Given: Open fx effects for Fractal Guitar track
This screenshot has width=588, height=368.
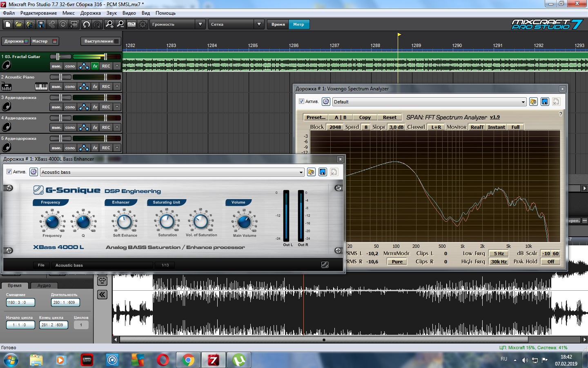Looking at the screenshot, I should click(95, 66).
